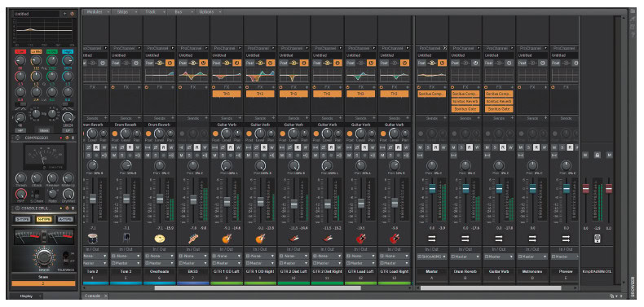
Task: Click the snare drum icon on Tom 2 strip 4
Action: coord(92,238)
